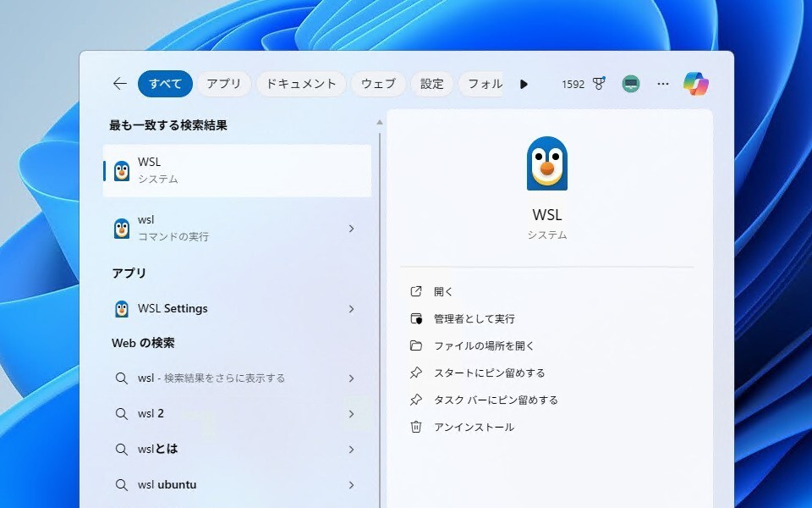Expand the wsl コマンドの実行 chevron
The image size is (812, 508).
point(352,228)
